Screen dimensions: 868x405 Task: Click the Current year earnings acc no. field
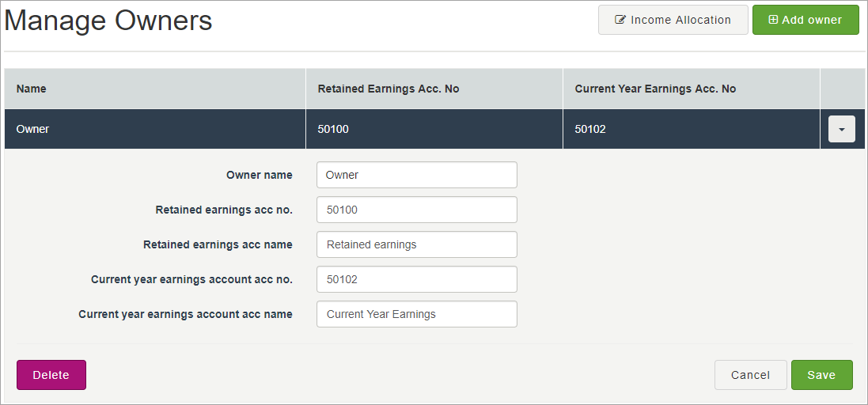pos(416,279)
